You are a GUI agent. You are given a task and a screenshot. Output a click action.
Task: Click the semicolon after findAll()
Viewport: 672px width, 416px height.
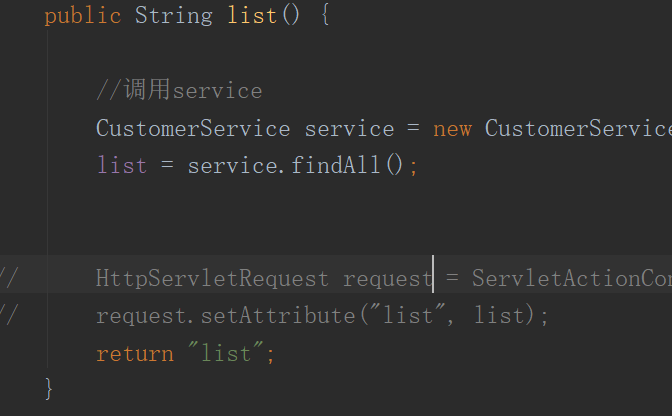(413, 165)
